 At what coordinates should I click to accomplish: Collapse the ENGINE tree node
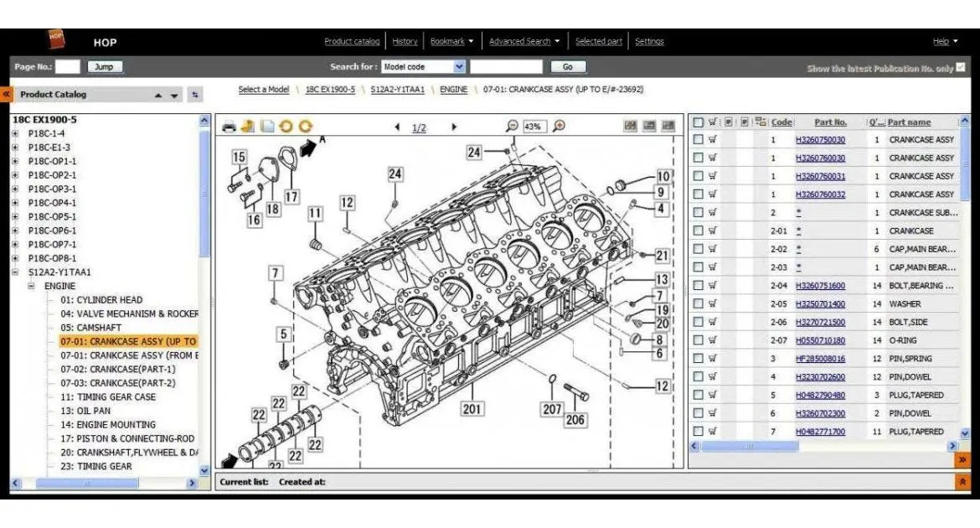[x=31, y=286]
